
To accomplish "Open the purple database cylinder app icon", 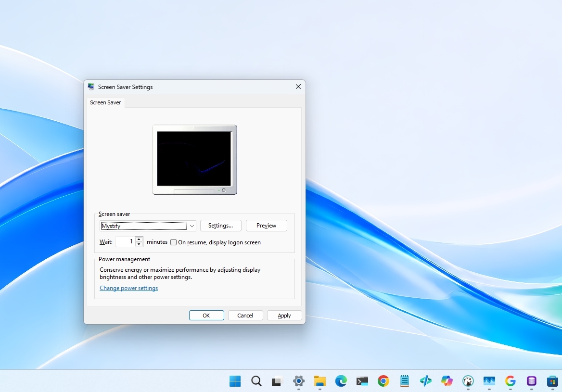I will point(531,381).
